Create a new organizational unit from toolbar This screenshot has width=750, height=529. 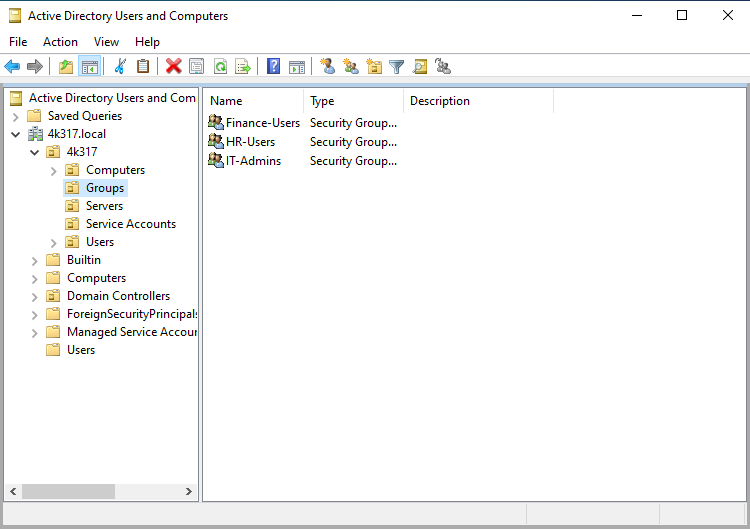point(374,66)
